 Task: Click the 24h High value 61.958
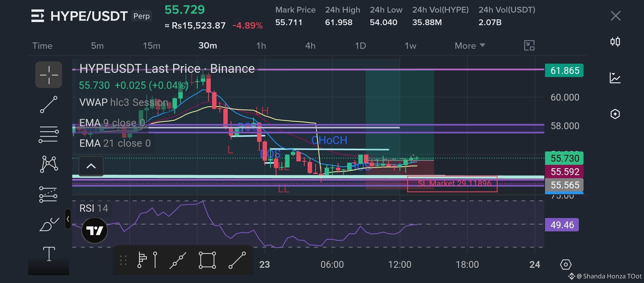(338, 22)
